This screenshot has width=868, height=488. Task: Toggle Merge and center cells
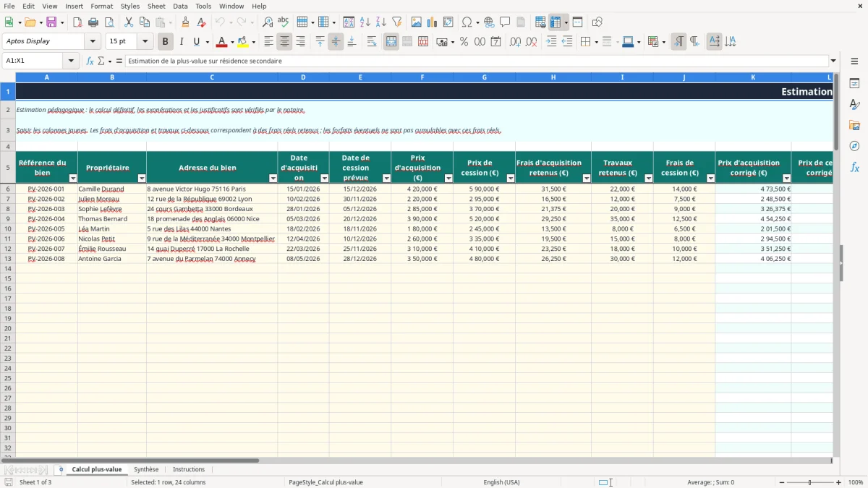point(391,42)
